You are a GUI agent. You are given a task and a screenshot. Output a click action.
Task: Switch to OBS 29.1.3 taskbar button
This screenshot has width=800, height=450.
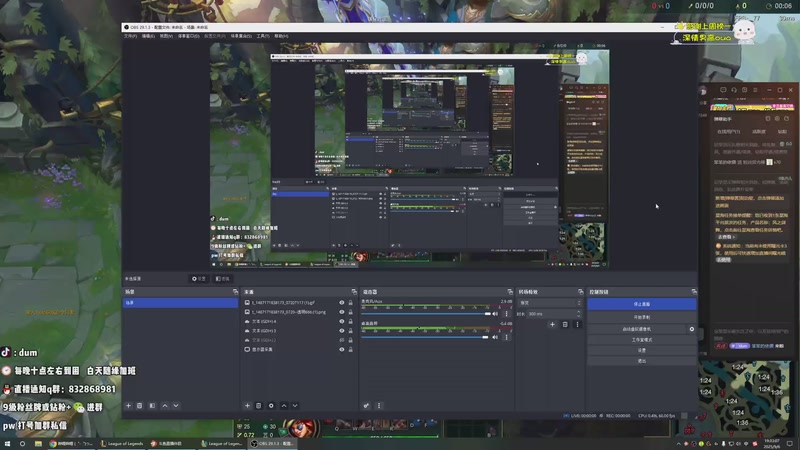pos(273,444)
